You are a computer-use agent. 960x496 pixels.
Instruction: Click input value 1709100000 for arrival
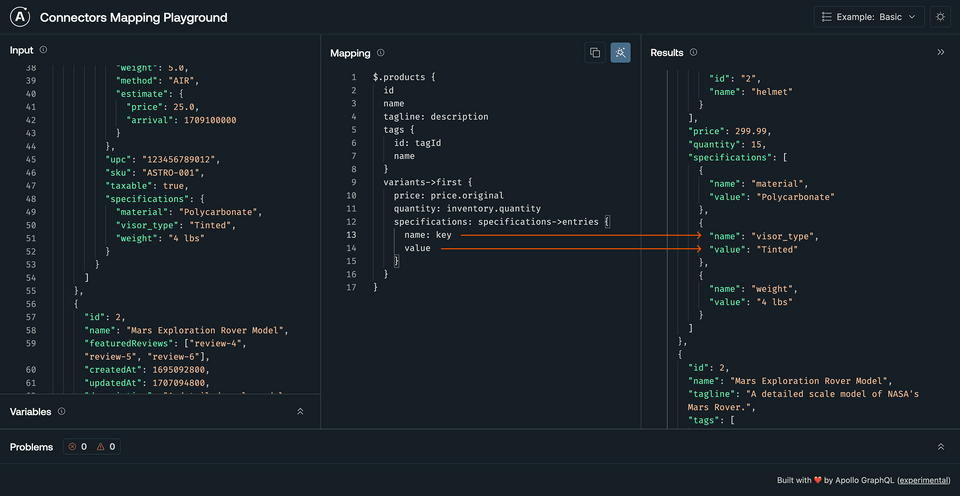pos(210,120)
